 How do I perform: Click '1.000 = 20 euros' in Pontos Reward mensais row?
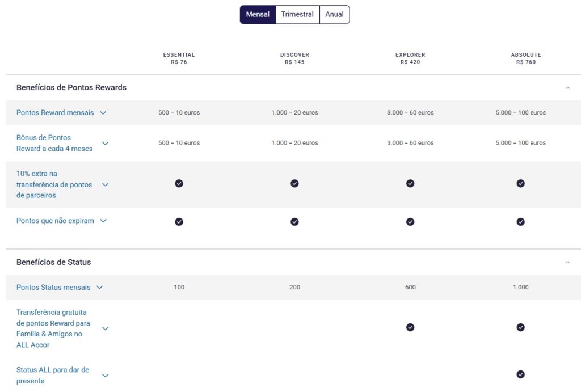click(x=294, y=113)
